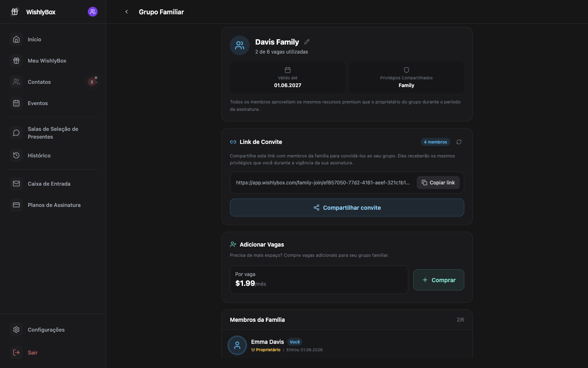Click Emma Davis's member avatar
This screenshot has height=368, width=588.
237,346
